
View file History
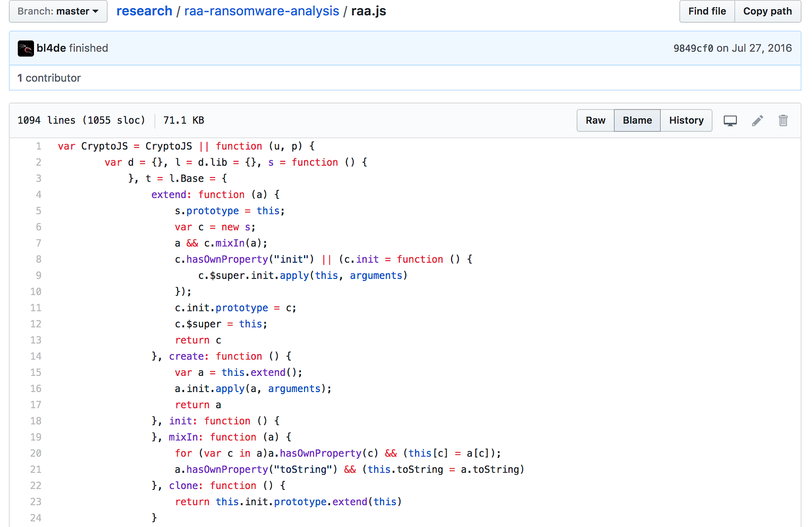[686, 121]
